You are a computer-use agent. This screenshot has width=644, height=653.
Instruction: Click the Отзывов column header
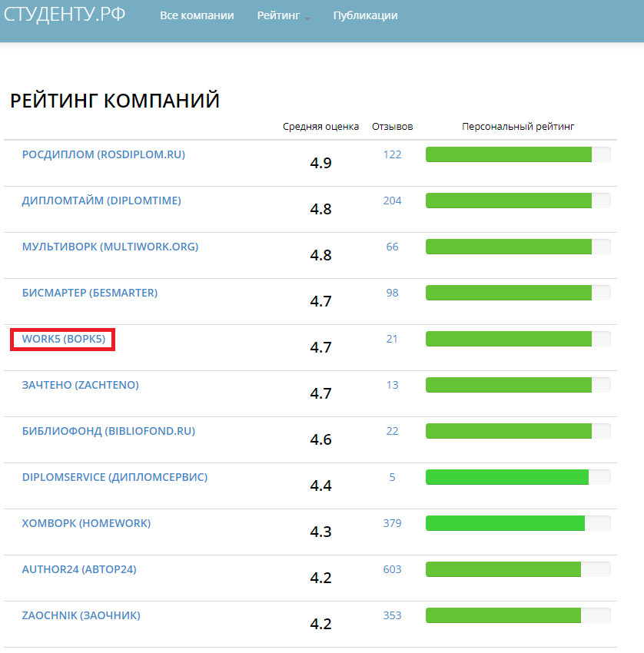pyautogui.click(x=392, y=127)
